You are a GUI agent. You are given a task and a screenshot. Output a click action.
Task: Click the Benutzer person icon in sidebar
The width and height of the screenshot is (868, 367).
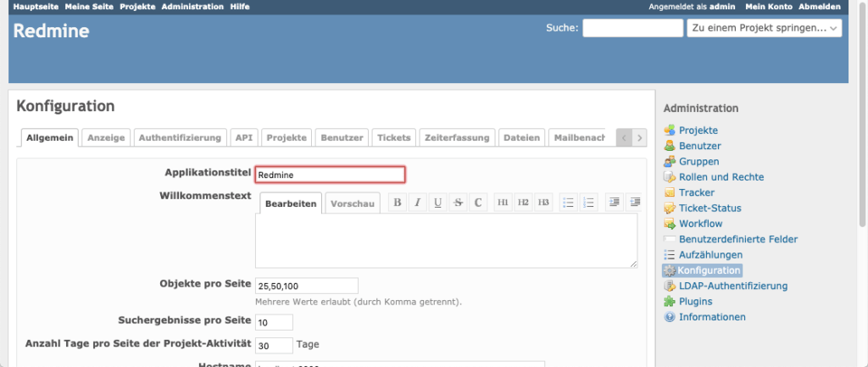point(670,146)
